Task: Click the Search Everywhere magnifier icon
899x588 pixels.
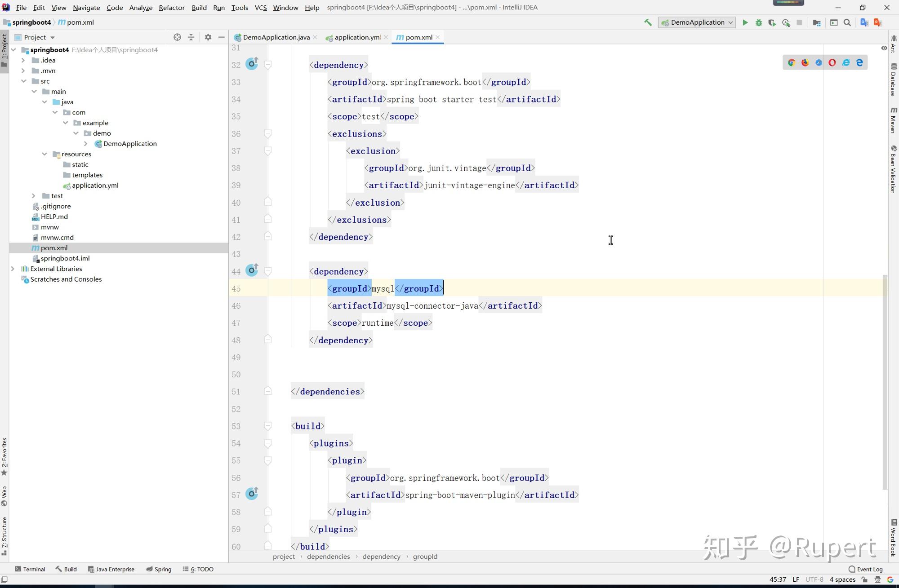Action: tap(847, 22)
